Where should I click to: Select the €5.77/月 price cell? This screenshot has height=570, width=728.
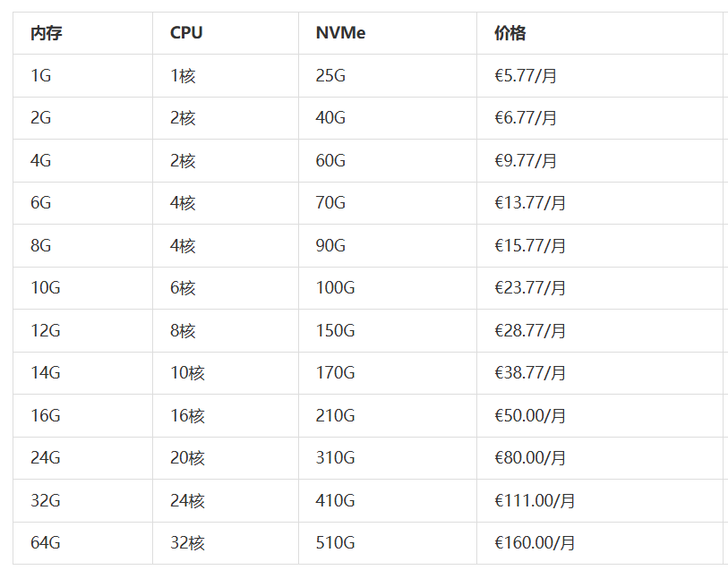[x=526, y=76]
